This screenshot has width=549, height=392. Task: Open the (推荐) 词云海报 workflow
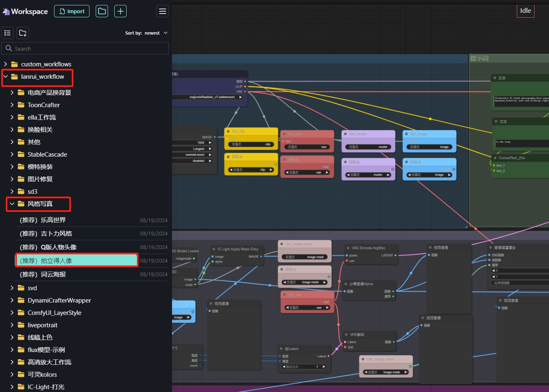point(92,275)
